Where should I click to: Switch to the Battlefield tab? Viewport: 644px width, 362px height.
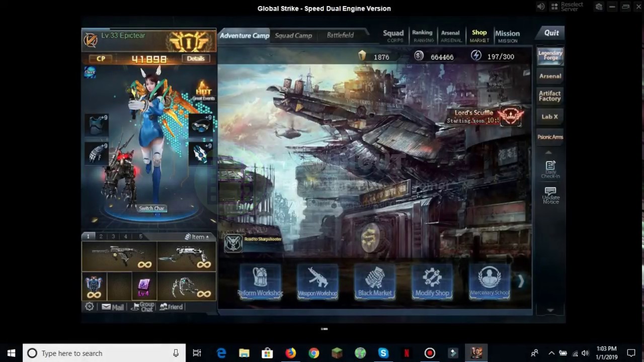[340, 35]
